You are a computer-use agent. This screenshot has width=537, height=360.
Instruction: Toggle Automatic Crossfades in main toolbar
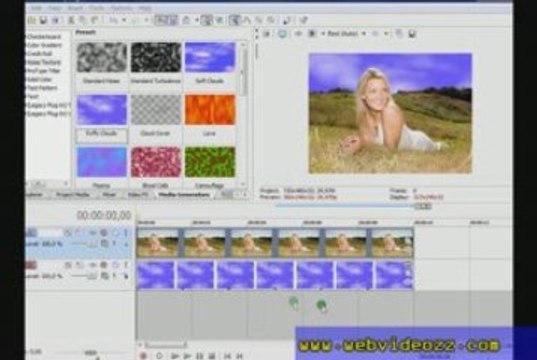pyautogui.click(x=172, y=21)
